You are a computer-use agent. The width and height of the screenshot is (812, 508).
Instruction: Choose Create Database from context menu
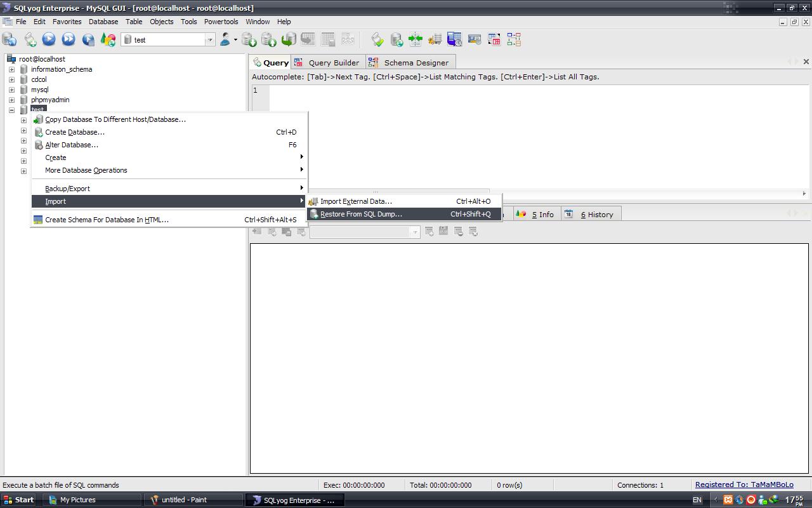[x=169, y=132]
